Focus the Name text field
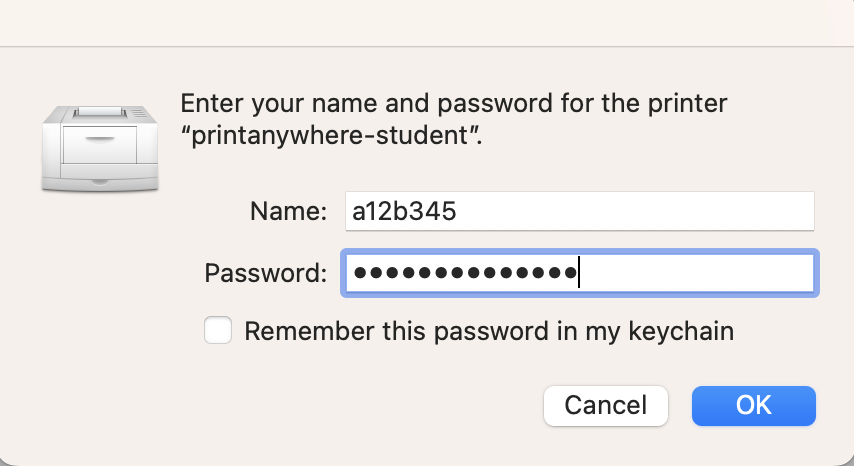 579,211
